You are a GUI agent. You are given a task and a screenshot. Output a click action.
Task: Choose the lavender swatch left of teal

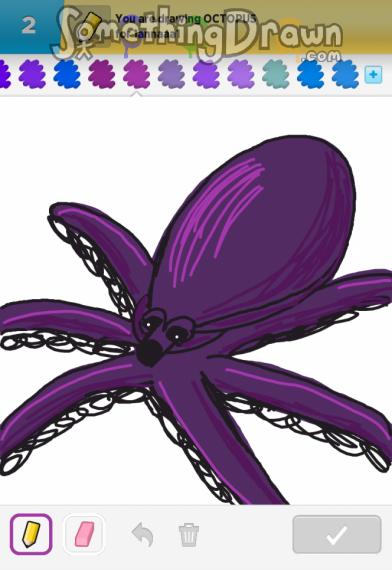coord(241,74)
